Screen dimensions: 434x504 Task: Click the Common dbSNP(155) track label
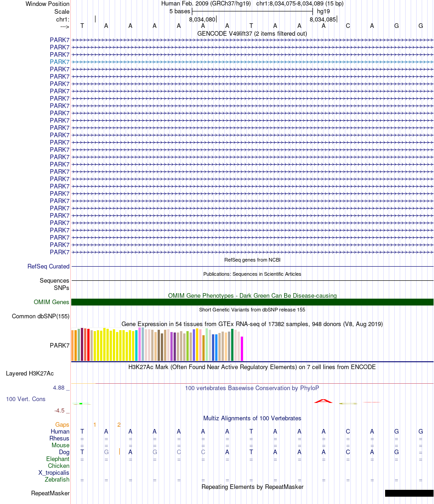pyautogui.click(x=41, y=316)
